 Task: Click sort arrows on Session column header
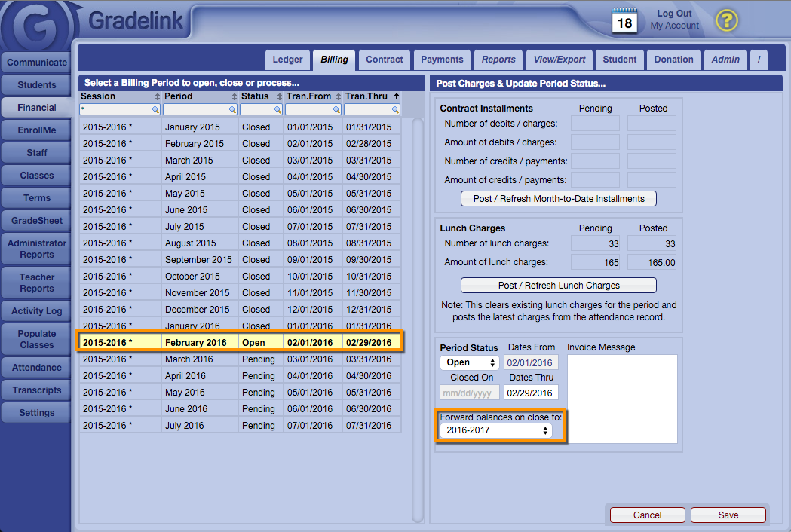pos(158,97)
